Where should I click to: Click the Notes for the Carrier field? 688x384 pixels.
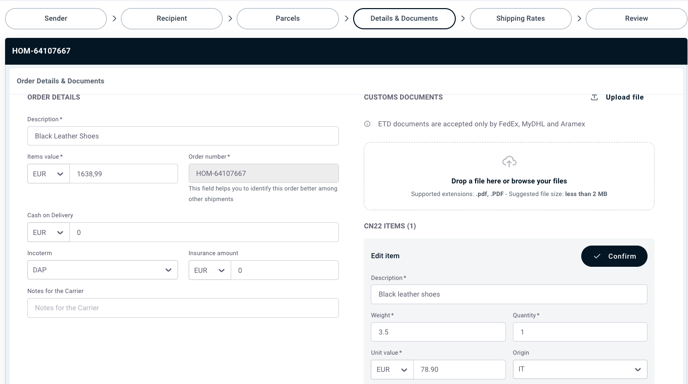[183, 308]
